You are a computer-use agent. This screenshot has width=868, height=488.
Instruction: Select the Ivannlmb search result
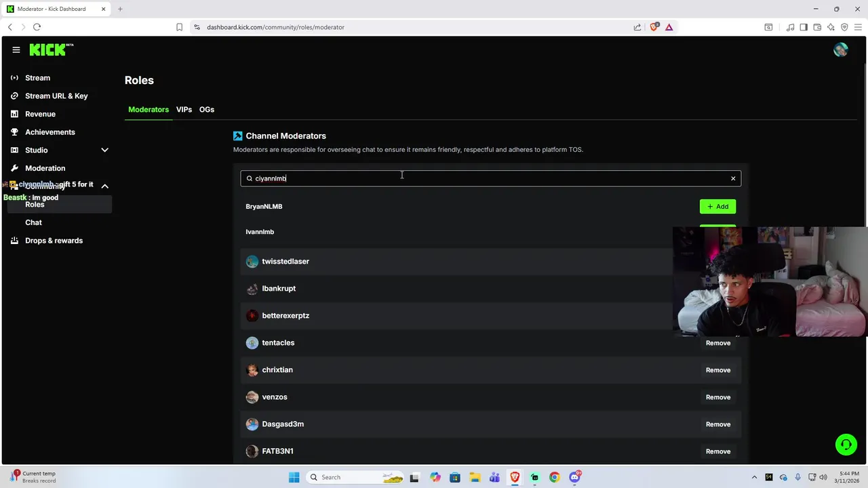[x=260, y=232]
